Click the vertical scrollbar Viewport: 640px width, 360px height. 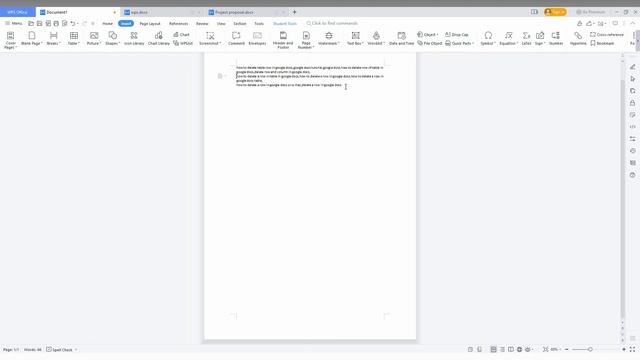[x=622, y=199]
